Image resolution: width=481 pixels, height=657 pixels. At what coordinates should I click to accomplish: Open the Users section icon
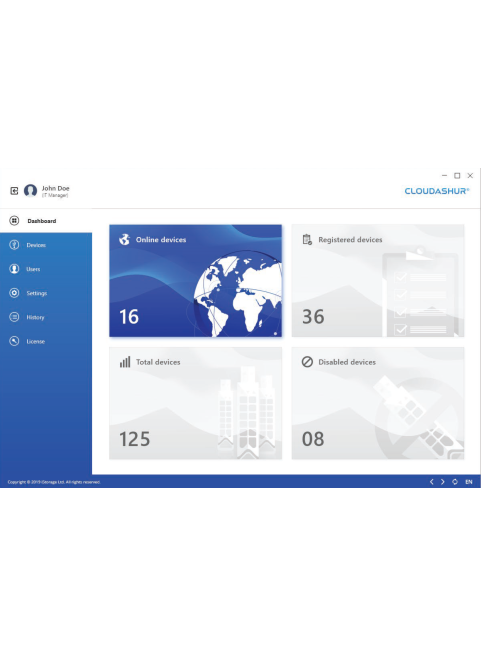14,269
